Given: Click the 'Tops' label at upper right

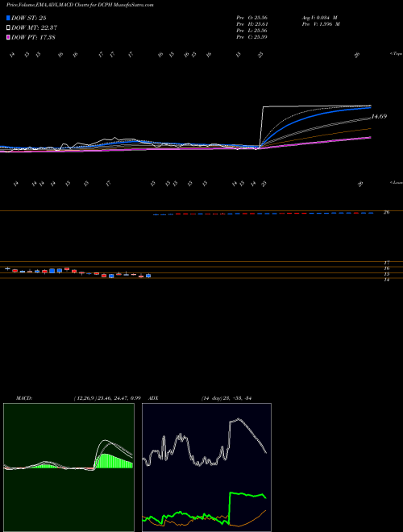Looking at the screenshot, I should (x=396, y=54).
